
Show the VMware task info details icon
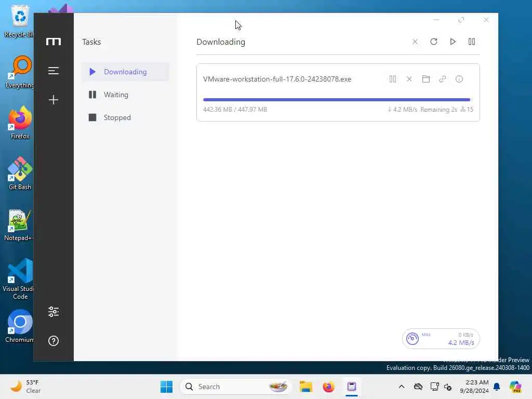[x=459, y=79]
